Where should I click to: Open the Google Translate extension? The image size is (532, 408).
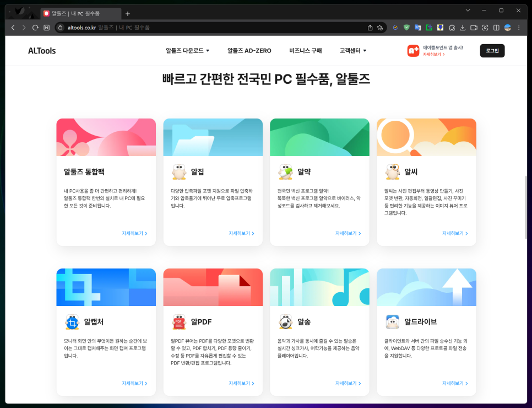point(417,28)
